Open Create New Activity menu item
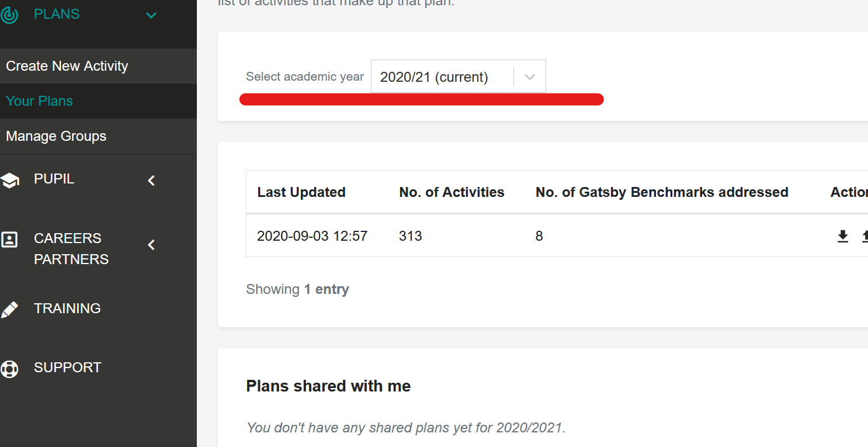This screenshot has width=868, height=447. click(67, 66)
